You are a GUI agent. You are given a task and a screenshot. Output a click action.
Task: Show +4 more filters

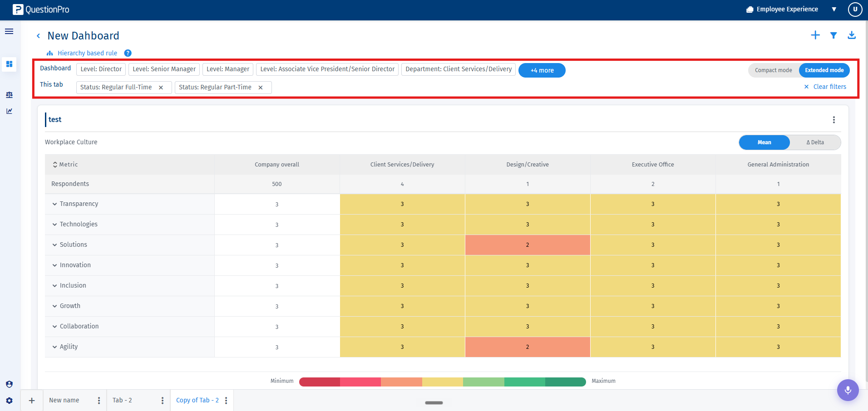click(x=542, y=70)
